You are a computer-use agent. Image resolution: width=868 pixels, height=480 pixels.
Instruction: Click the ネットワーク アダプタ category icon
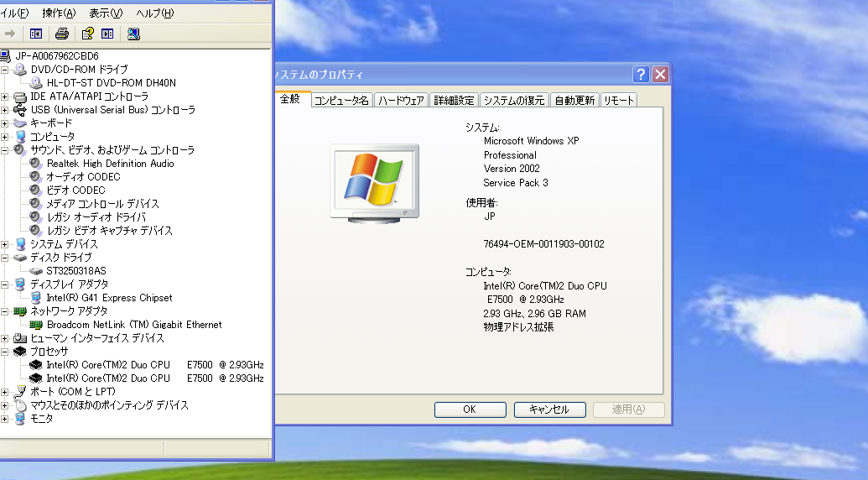click(20, 311)
